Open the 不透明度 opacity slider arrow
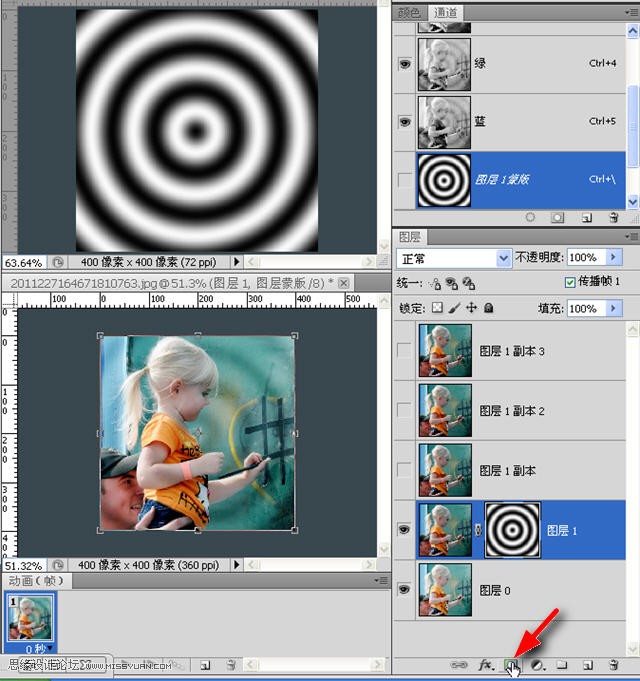The width and height of the screenshot is (640, 681). click(x=614, y=257)
